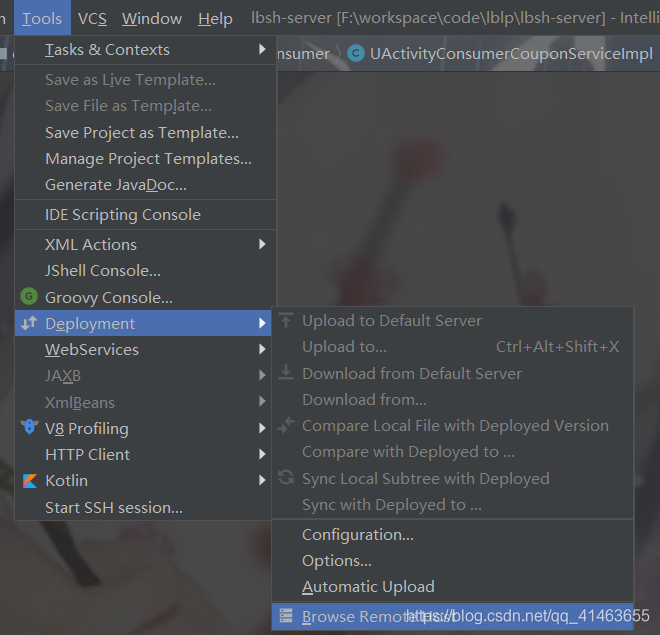Open deployment Options...
This screenshot has height=635, width=660.
tap(452, 561)
